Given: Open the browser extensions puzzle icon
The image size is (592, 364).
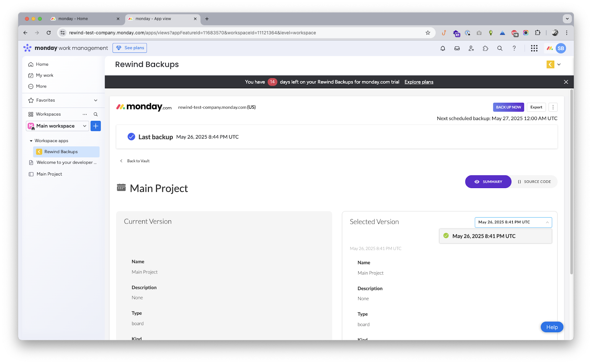Looking at the screenshot, I should pos(538,33).
